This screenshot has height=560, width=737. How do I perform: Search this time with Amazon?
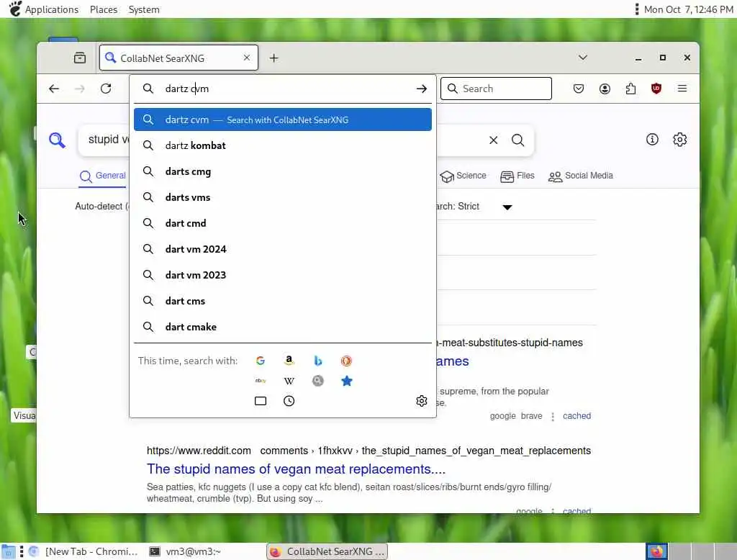(289, 361)
